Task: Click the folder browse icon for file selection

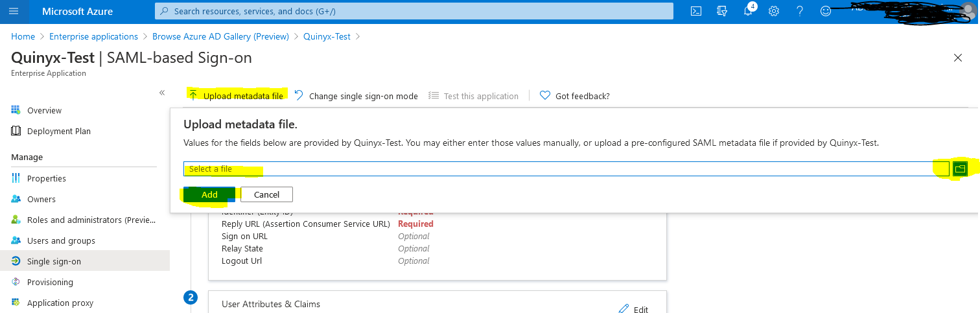Action: (x=960, y=169)
